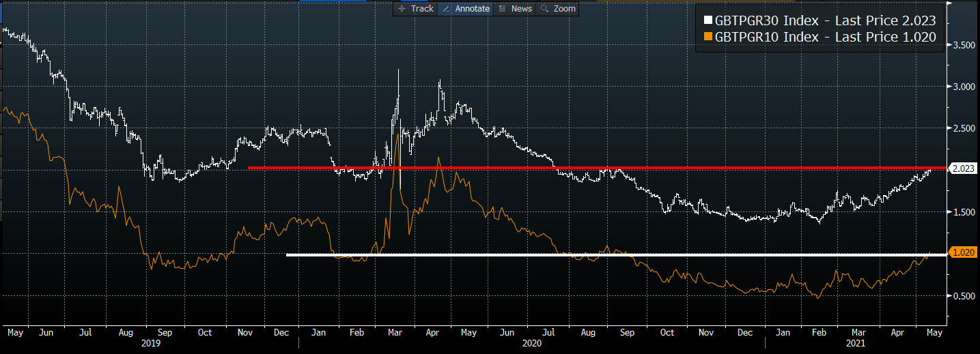Click the 2.023 last price axis tag
This screenshot has height=354, width=980.
pos(963,168)
